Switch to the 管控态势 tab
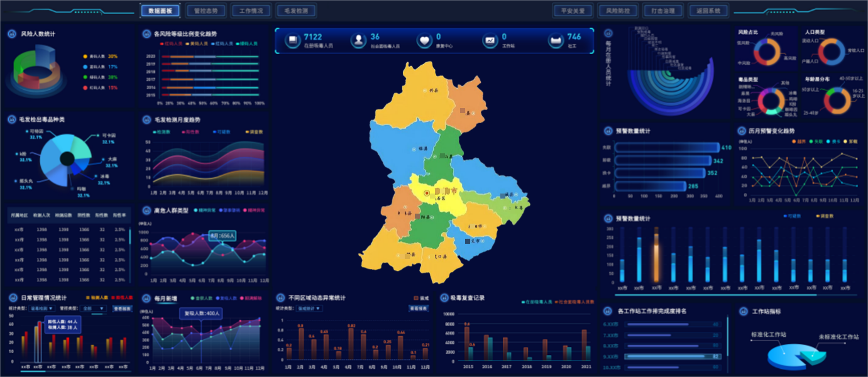 (206, 11)
